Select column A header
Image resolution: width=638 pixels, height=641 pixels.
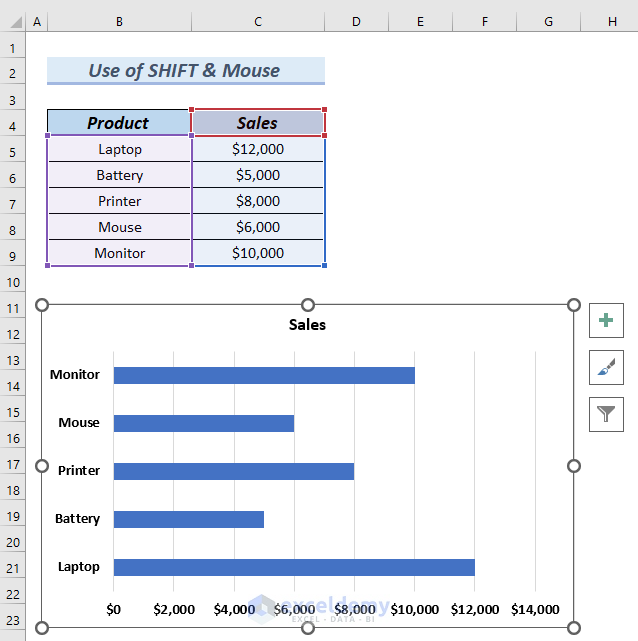click(x=37, y=22)
